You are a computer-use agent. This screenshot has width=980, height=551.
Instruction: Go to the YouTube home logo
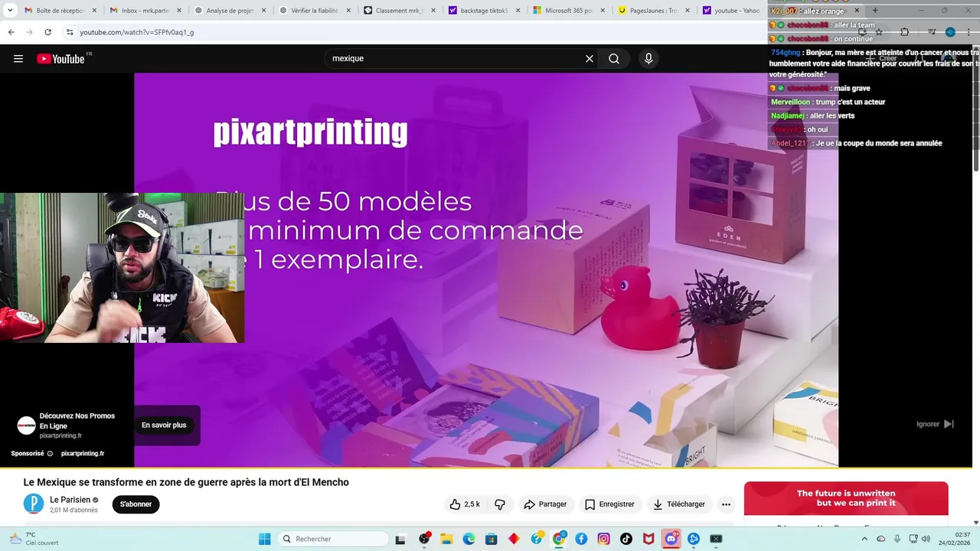tap(61, 59)
